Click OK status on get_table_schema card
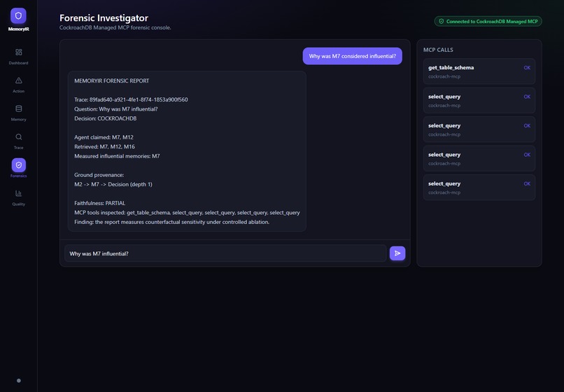Viewport: 564px width, 392px height. point(527,68)
